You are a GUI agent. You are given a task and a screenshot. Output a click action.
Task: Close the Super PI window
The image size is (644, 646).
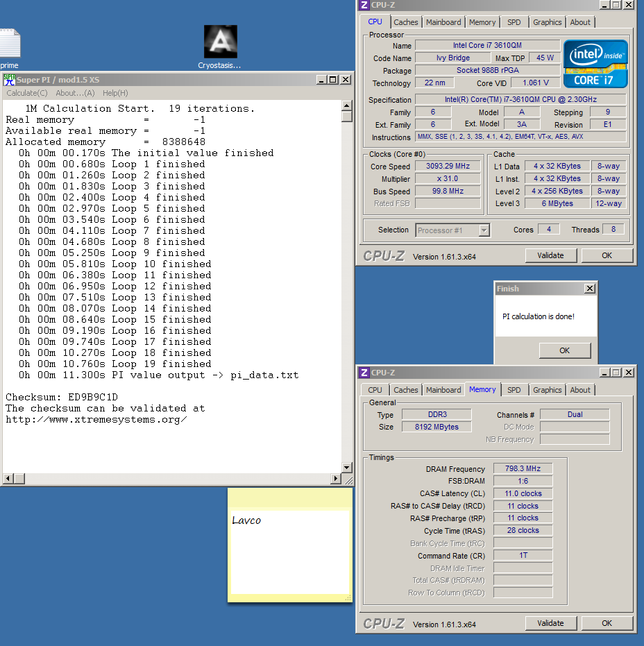click(346, 80)
